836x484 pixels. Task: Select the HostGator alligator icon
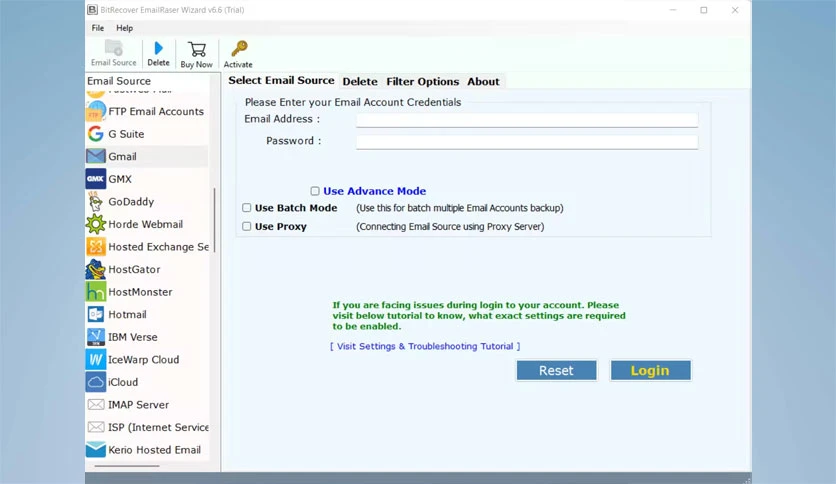pyautogui.click(x=95, y=269)
